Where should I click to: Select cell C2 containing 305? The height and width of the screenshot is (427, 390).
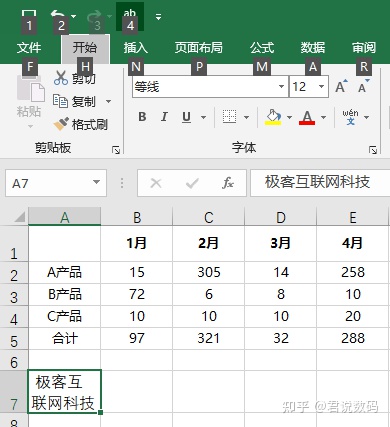click(209, 272)
